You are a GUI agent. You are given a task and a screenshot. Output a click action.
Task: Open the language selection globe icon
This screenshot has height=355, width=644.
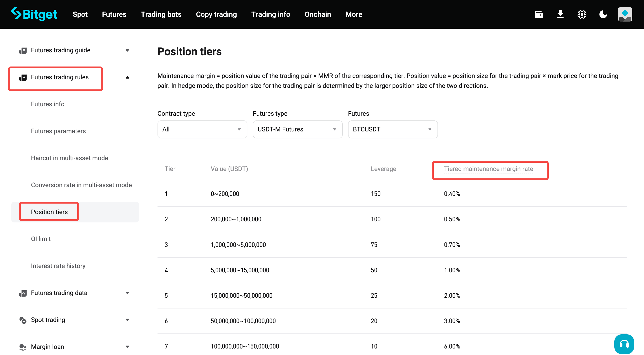coord(582,14)
